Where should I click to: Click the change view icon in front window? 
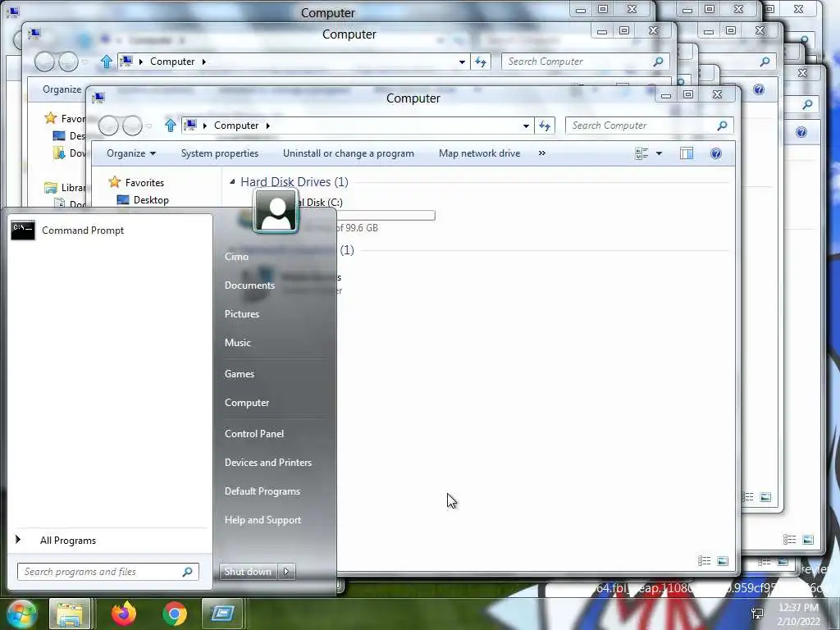pos(641,153)
